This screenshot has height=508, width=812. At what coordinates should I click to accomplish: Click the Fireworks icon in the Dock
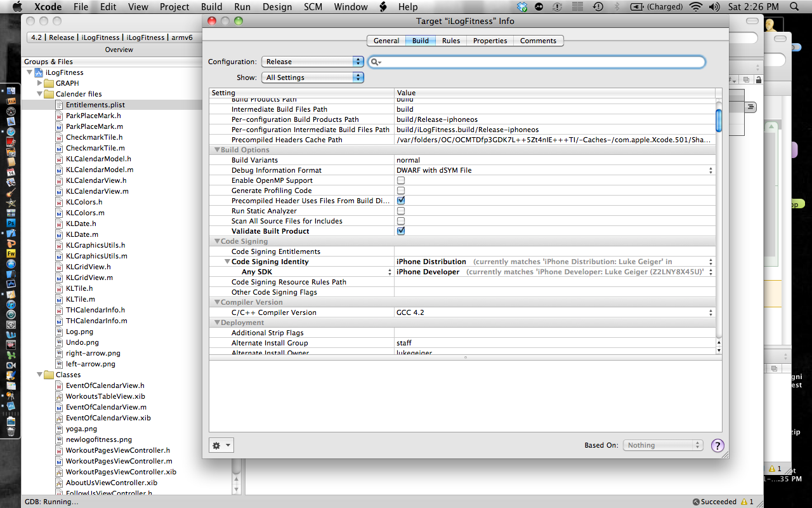click(x=11, y=253)
